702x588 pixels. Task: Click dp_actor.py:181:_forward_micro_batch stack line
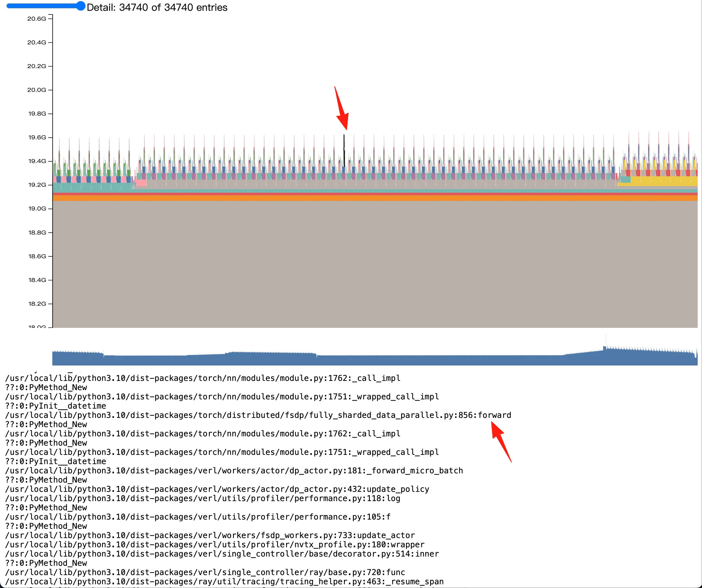point(234,471)
